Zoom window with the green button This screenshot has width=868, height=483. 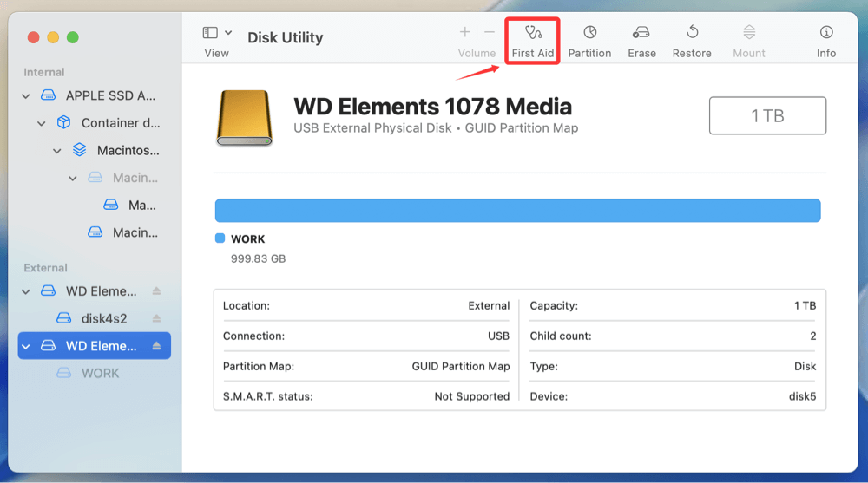(73, 37)
